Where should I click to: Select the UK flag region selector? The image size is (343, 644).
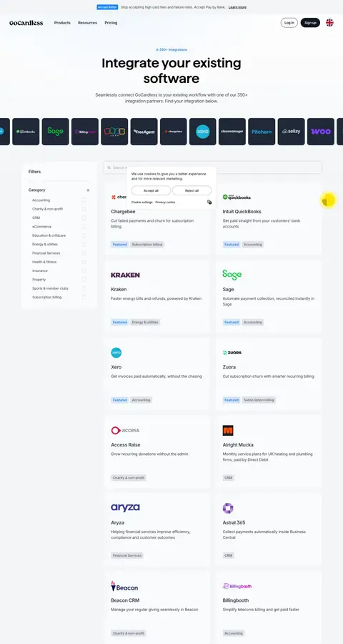(x=329, y=23)
